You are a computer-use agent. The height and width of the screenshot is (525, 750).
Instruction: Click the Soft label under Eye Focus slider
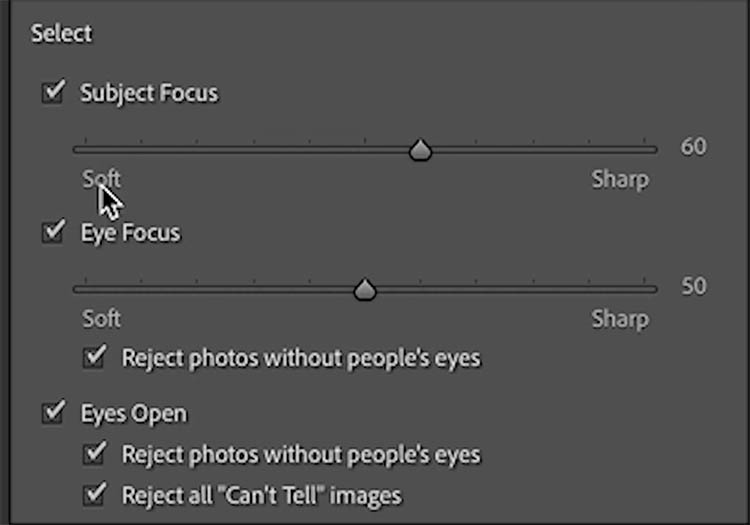click(x=101, y=319)
